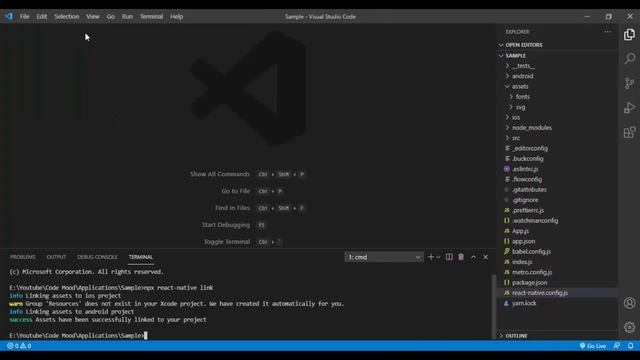640x360 pixels.
Task: Open the Go menu
Action: click(x=111, y=16)
